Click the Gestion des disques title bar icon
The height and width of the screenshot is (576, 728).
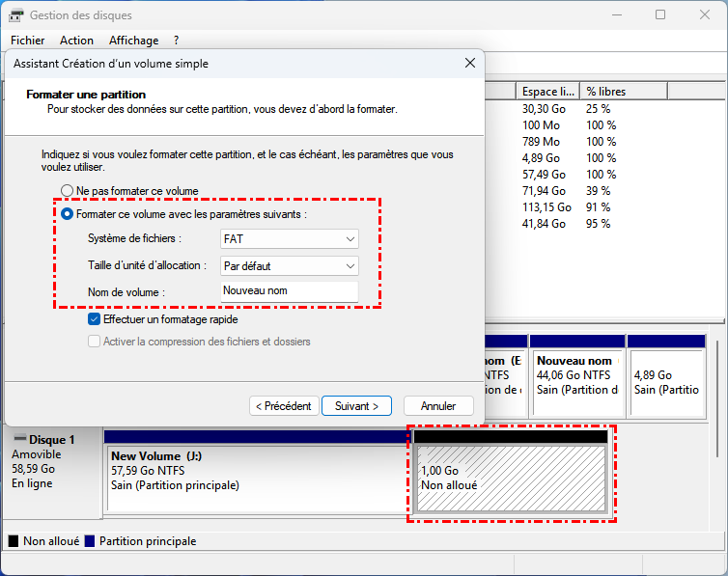click(16, 15)
